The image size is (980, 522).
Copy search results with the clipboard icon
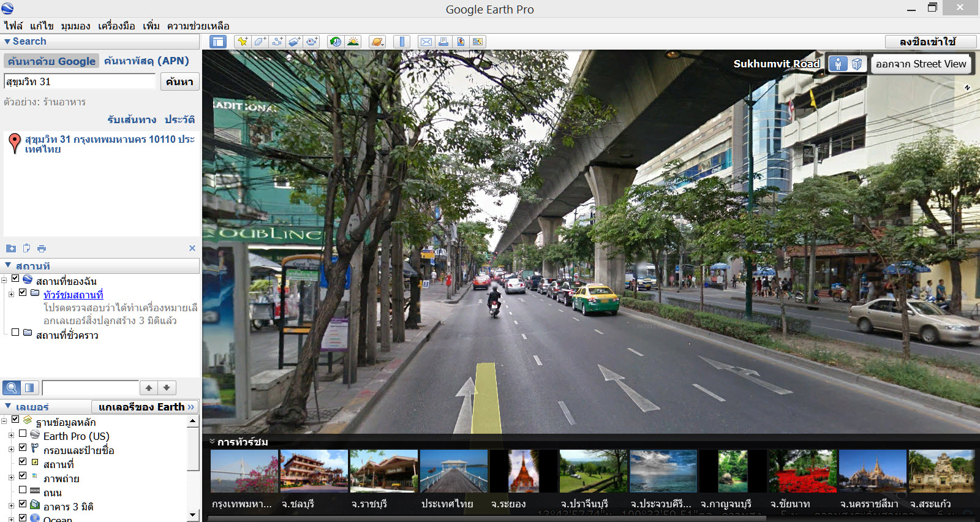(26, 248)
